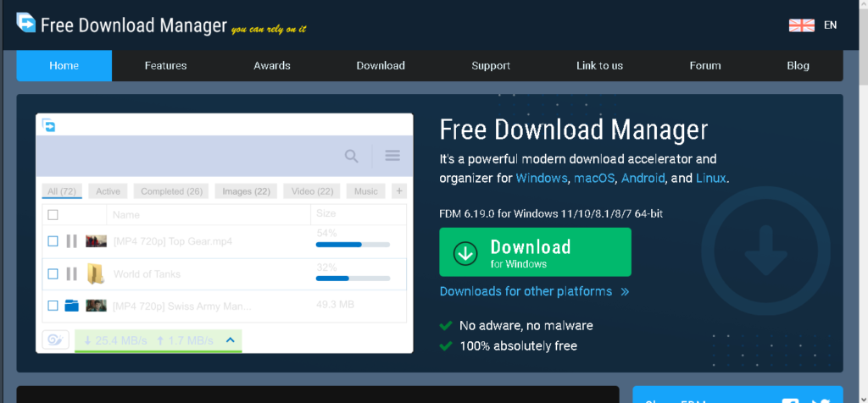
Task: Check the Top Gear.mp4 row checkbox
Action: pyautogui.click(x=53, y=241)
